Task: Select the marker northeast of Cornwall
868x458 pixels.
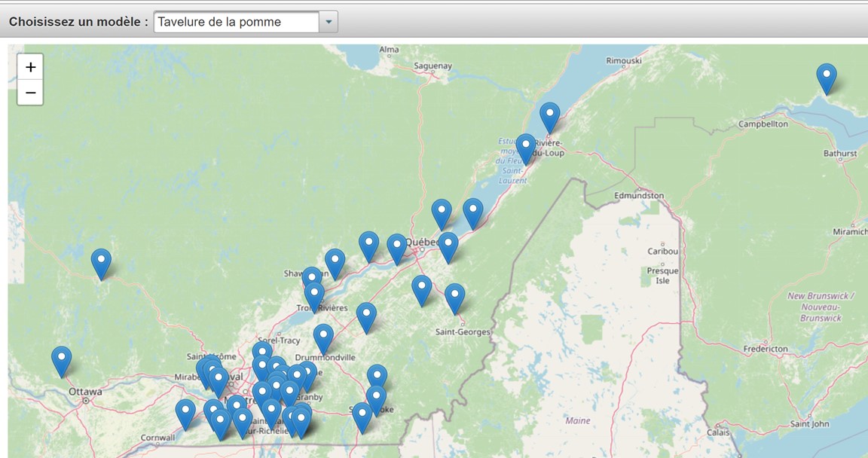Action: tap(185, 413)
